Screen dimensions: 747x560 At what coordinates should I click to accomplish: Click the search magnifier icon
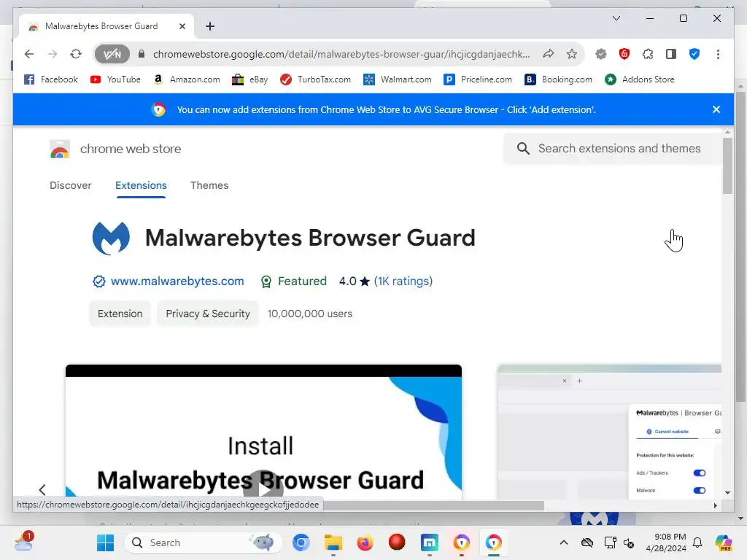pos(523,149)
